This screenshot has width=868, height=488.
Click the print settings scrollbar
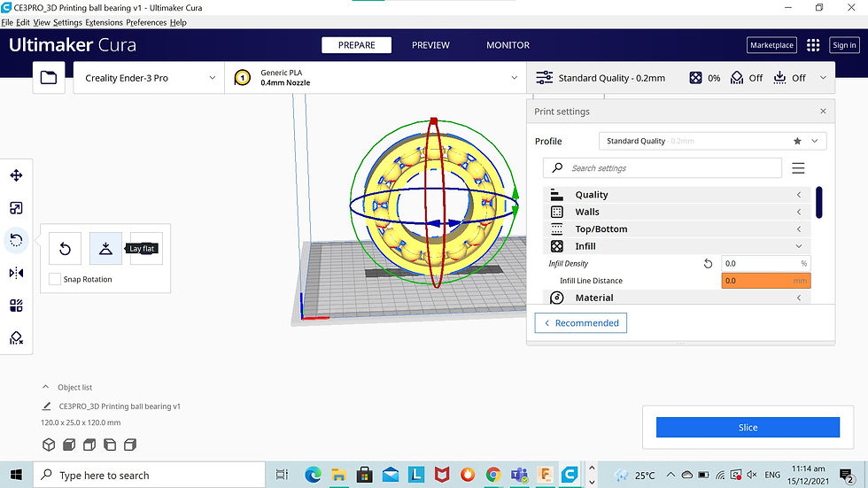click(818, 203)
